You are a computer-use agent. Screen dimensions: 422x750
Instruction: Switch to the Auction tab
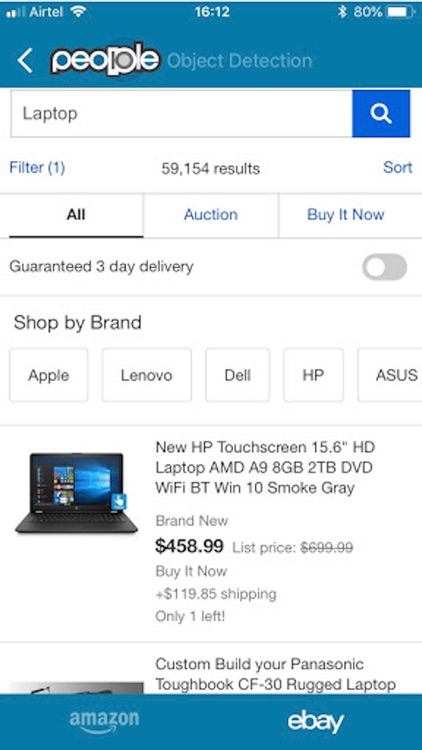tap(211, 215)
